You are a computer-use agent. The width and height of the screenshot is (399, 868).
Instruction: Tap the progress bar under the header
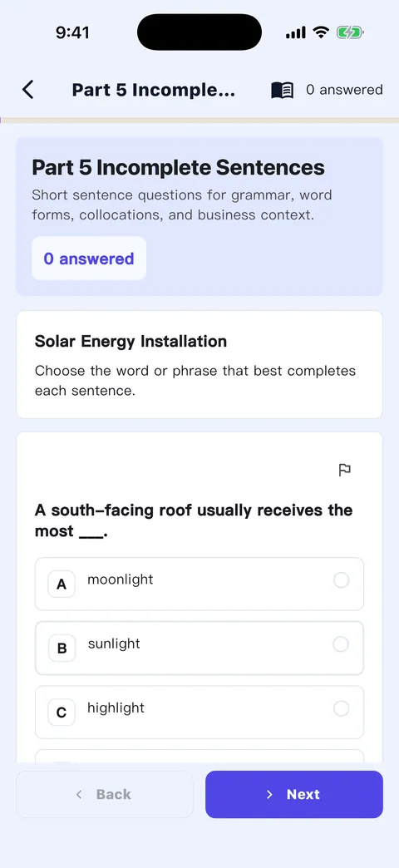coord(199,120)
